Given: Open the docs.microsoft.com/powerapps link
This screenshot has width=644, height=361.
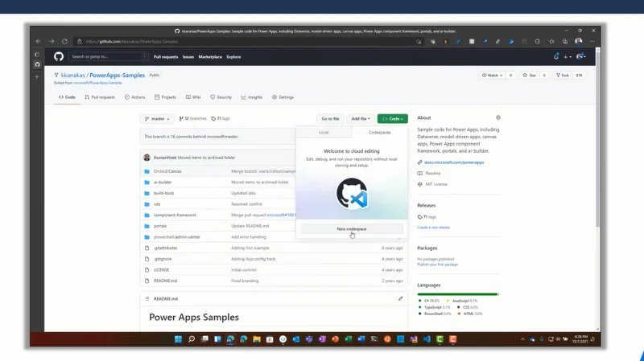Looking at the screenshot, I should tap(454, 162).
